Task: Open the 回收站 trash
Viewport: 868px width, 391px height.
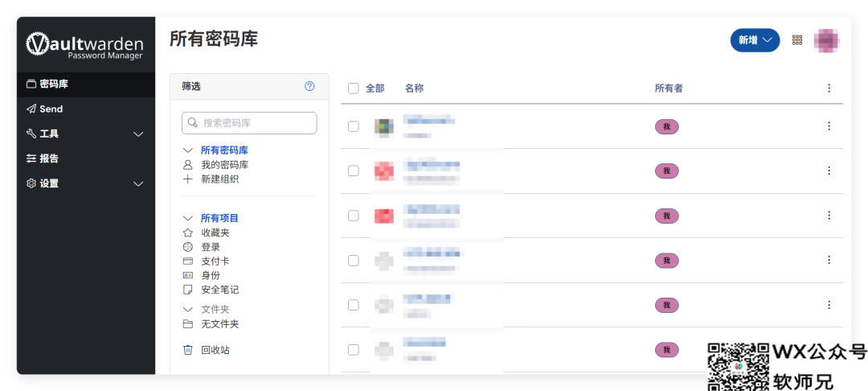Action: pos(215,350)
